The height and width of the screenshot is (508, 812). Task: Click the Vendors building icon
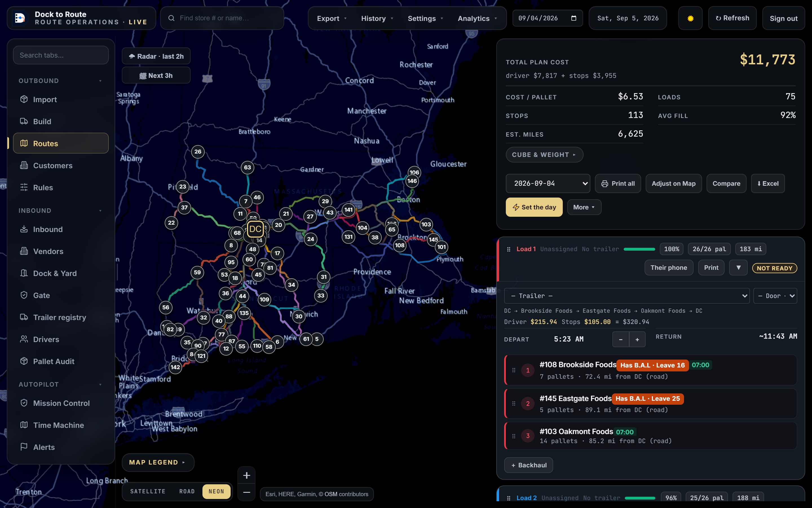pyautogui.click(x=24, y=251)
